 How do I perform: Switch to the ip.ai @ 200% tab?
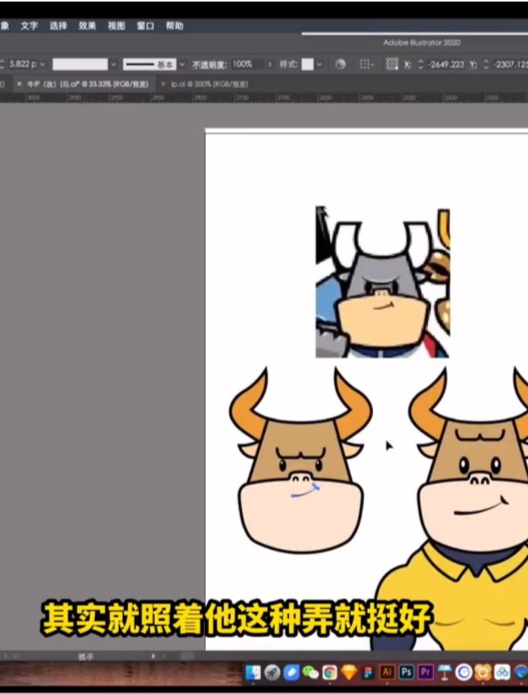point(209,84)
